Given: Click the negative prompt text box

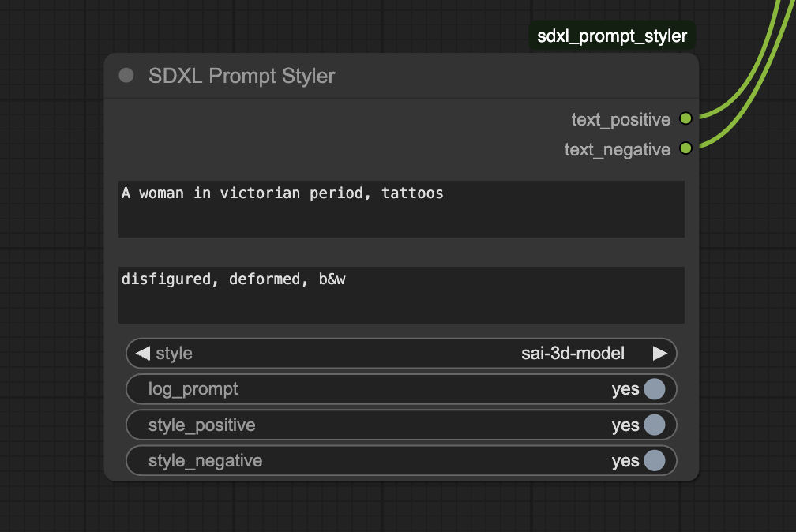Looking at the screenshot, I should (401, 295).
